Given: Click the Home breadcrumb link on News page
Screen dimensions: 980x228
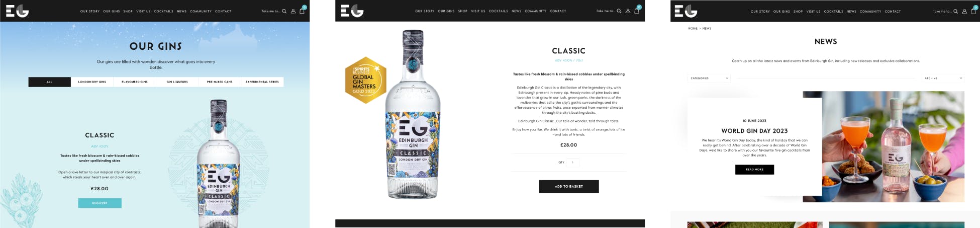Looking at the screenshot, I should click(693, 28).
